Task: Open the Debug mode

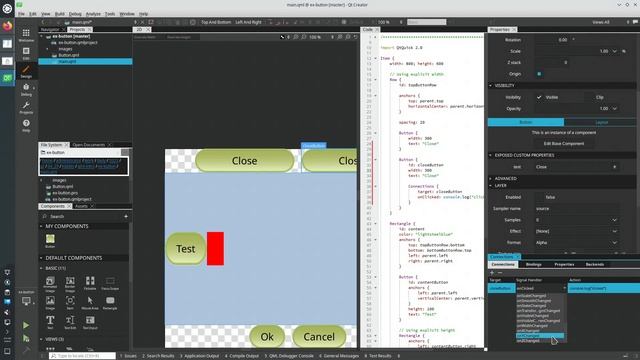Action: coord(26,89)
